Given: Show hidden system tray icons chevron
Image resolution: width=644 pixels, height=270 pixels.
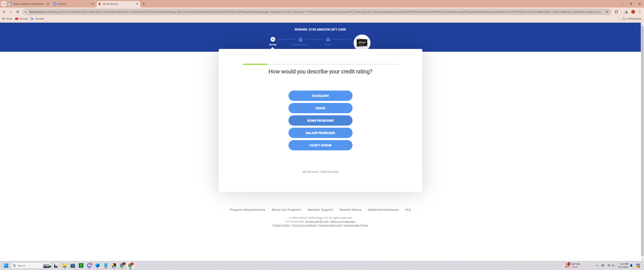Looking at the screenshot, I should click(x=597, y=265).
